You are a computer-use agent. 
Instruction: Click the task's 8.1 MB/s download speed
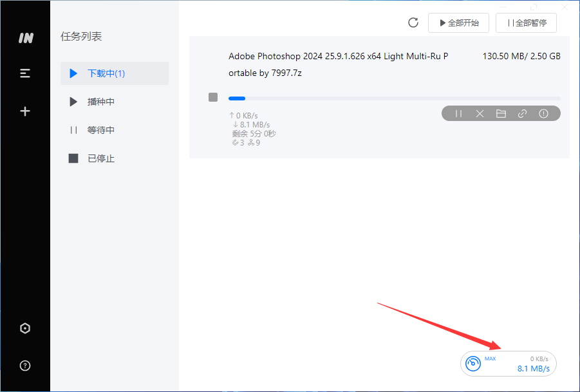tap(251, 125)
